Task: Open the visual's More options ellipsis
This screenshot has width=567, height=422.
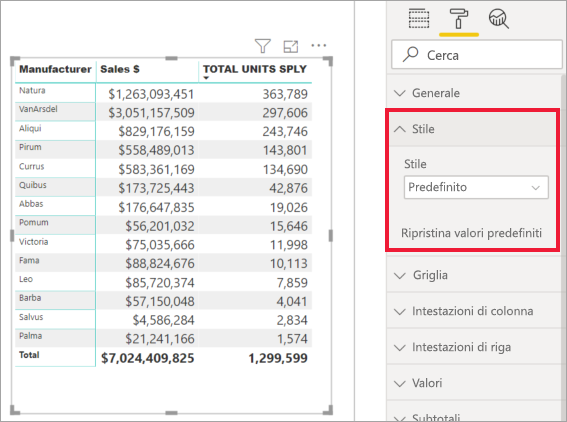Action: 319,46
